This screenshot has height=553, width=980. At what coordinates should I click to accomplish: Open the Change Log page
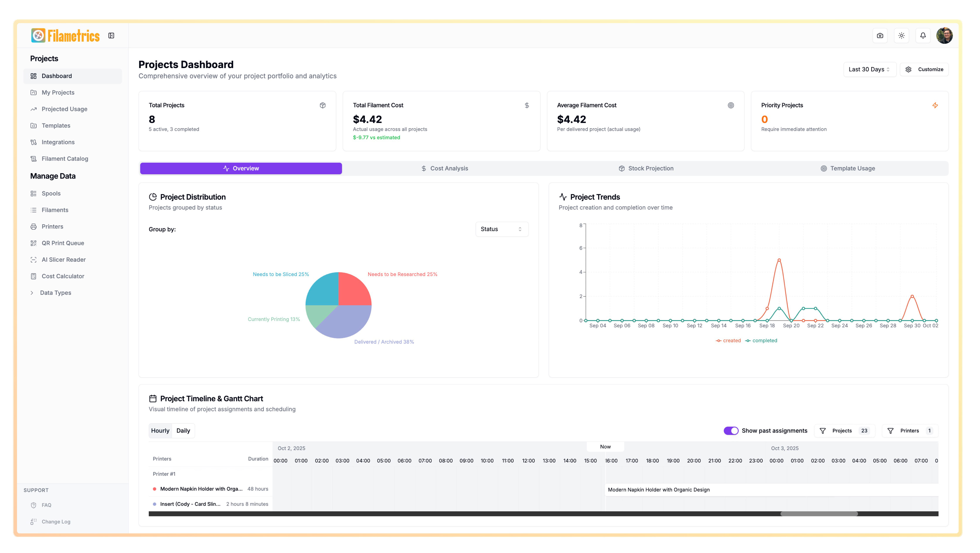pos(56,521)
